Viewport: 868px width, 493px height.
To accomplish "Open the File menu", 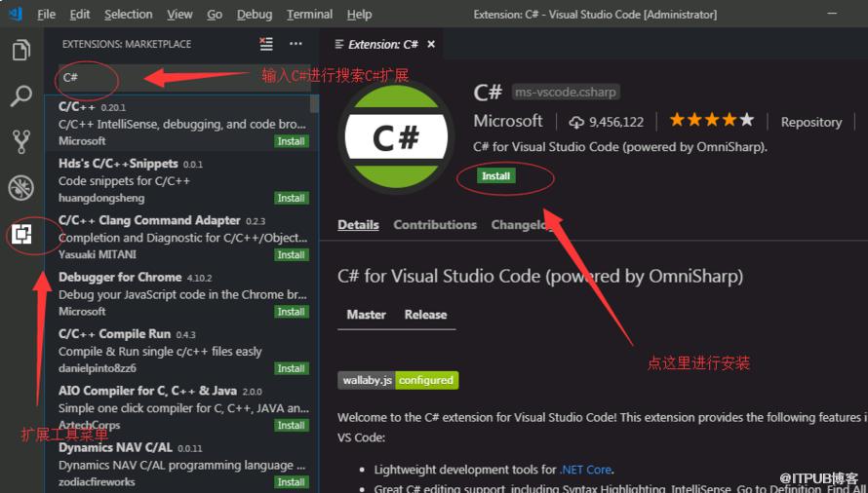I will click(x=47, y=15).
